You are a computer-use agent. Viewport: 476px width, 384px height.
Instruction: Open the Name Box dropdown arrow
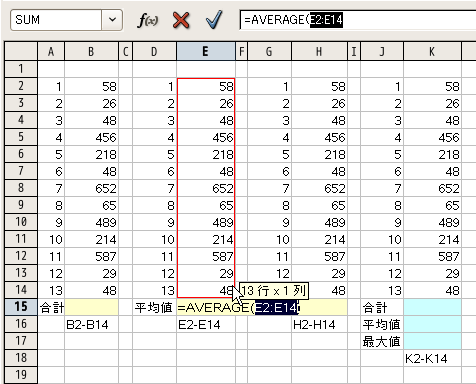tap(112, 20)
